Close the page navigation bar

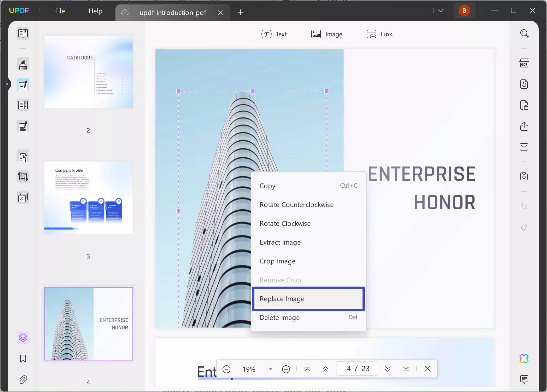pos(428,369)
